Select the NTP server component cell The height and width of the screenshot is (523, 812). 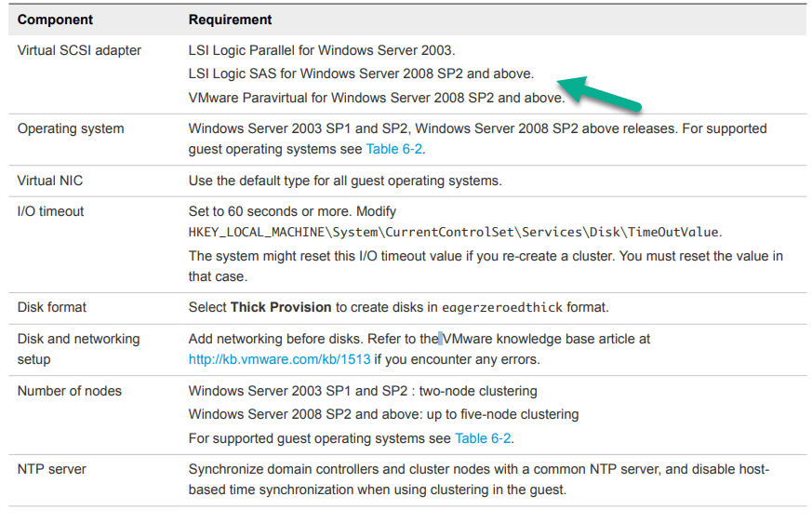(x=52, y=469)
